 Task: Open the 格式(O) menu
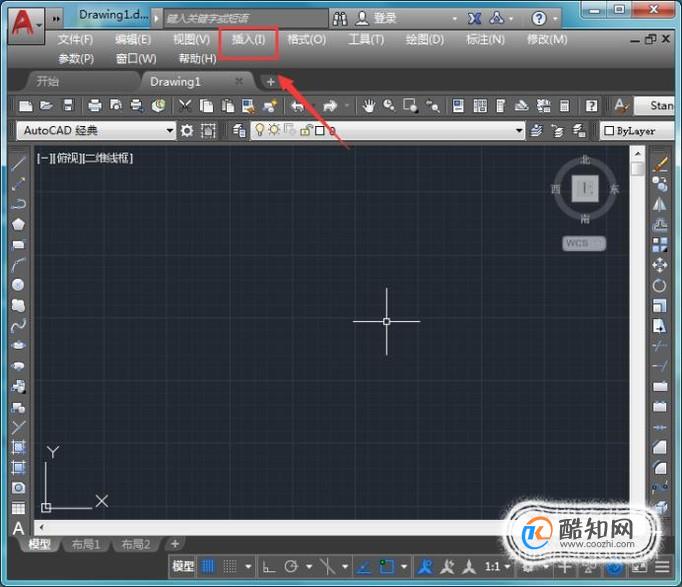pyautogui.click(x=307, y=40)
